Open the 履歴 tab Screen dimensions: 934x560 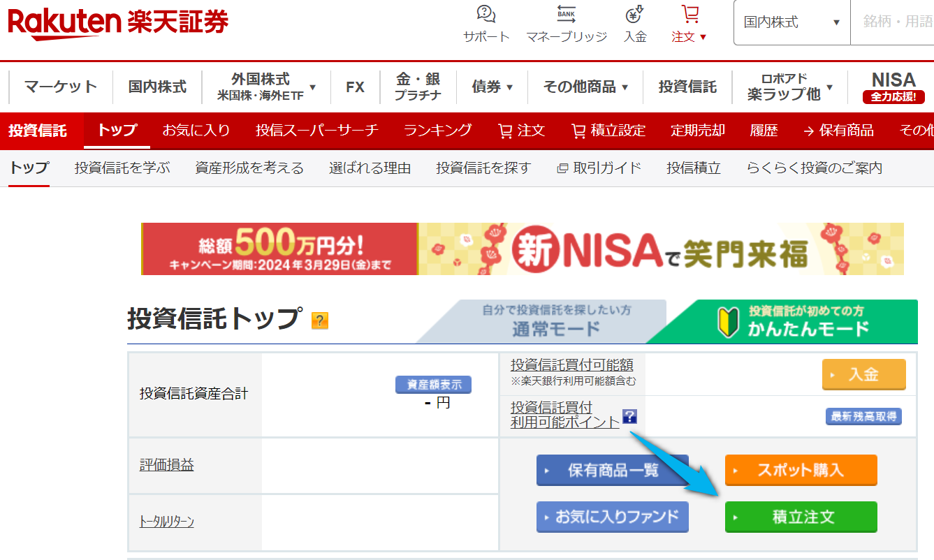[x=764, y=130]
